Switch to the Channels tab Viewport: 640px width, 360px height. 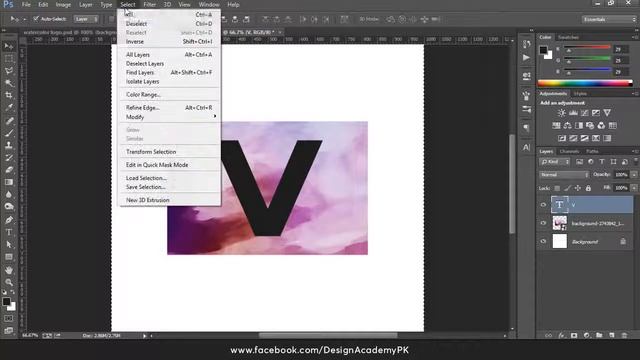[x=569, y=151]
